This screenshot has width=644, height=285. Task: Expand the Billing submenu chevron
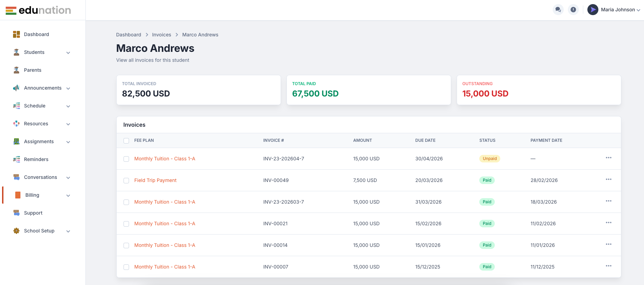68,196
